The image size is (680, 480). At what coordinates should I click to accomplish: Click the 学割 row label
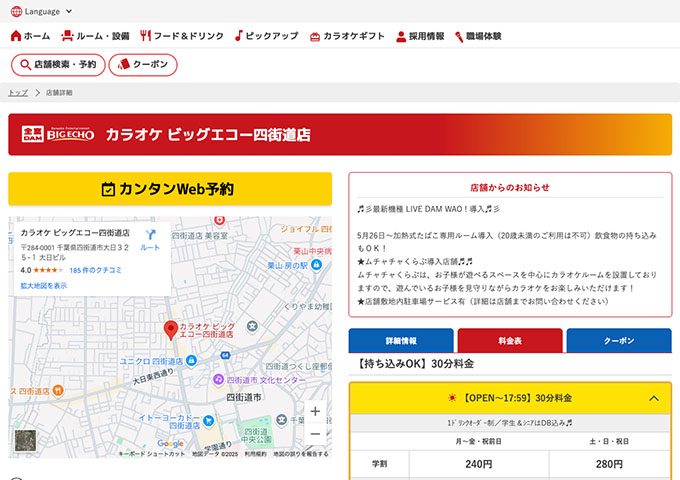[x=379, y=464]
